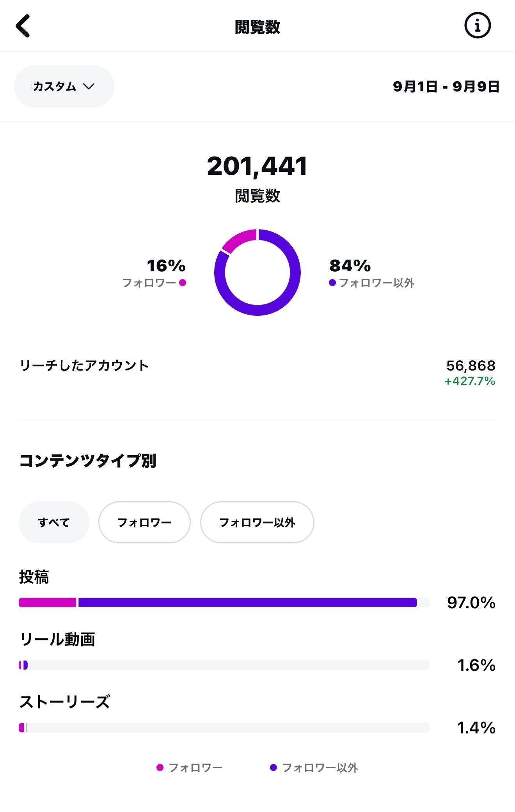Screen dimensions: 515x812
Task: Click the 201,441 閲覧数 total
Action: pos(257,166)
